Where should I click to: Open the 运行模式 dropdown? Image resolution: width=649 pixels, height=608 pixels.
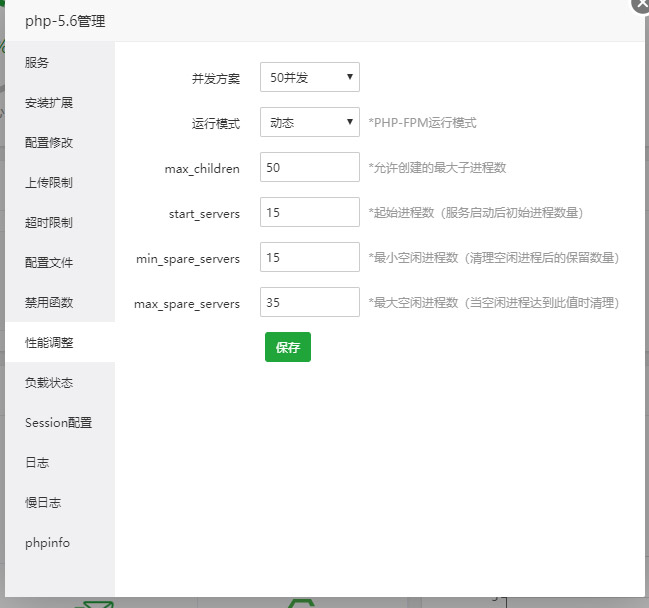309,123
